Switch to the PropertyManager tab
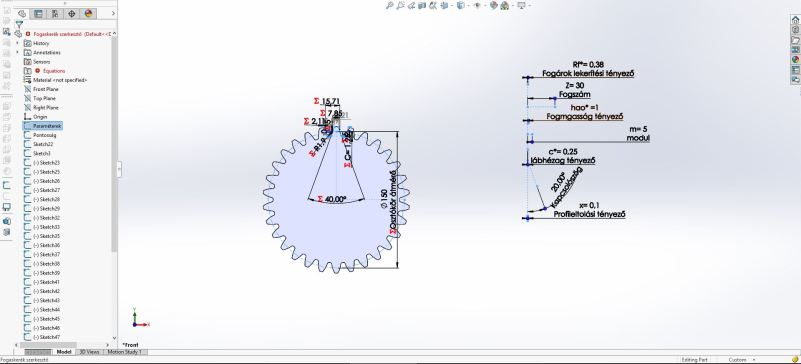 38,14
